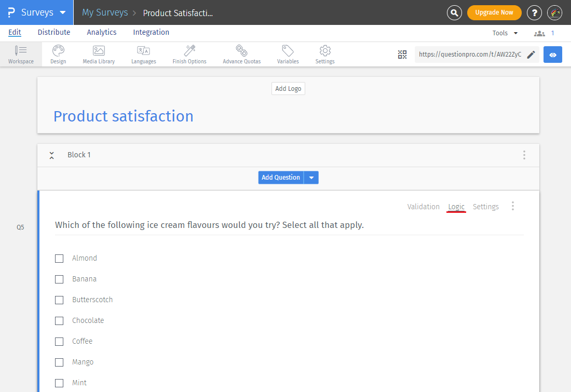Screen dimensions: 571x392
Task: Click the QR code icon
Action: pyautogui.click(x=402, y=55)
